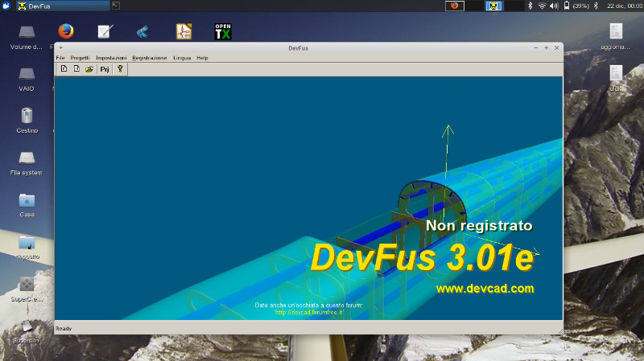Select the DevFus taskbar window button
The height and width of the screenshot is (361, 644).
click(x=56, y=6)
